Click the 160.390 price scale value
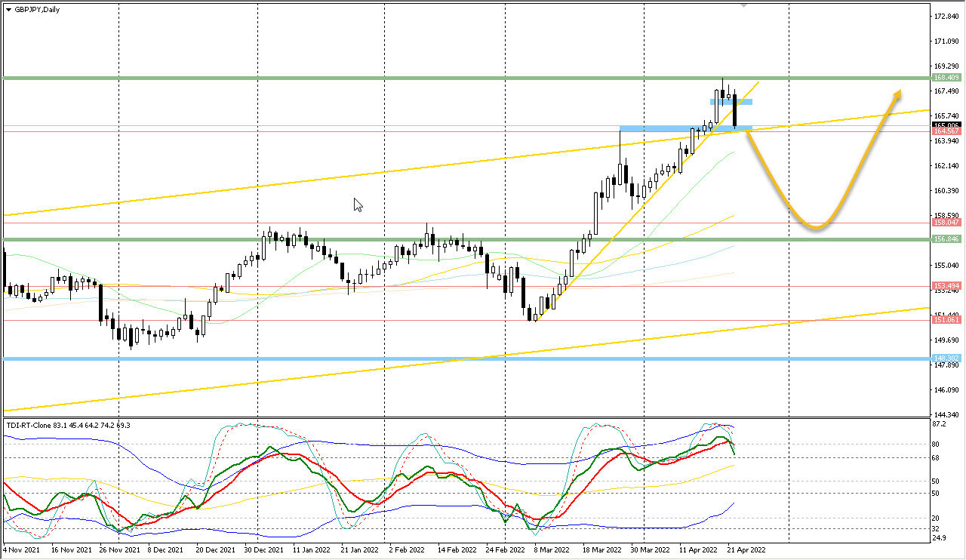This screenshot has height=560, width=966. pos(946,191)
